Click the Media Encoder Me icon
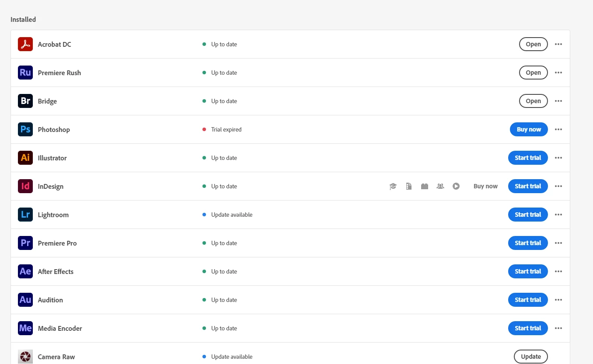 click(25, 328)
